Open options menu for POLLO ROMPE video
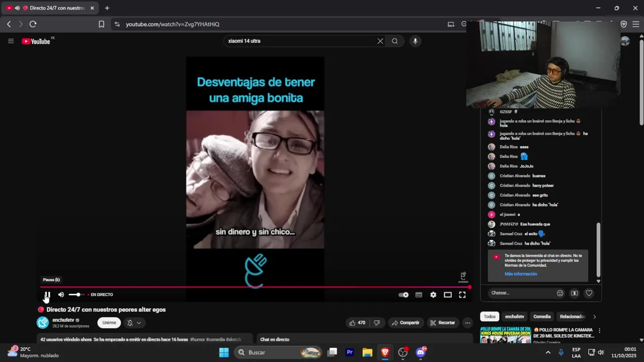Viewport: 644px width, 362px height. tap(599, 331)
